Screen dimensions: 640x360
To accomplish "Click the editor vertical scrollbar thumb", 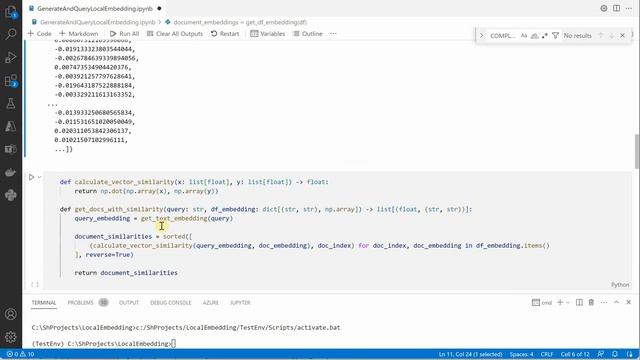I will click(x=637, y=151).
